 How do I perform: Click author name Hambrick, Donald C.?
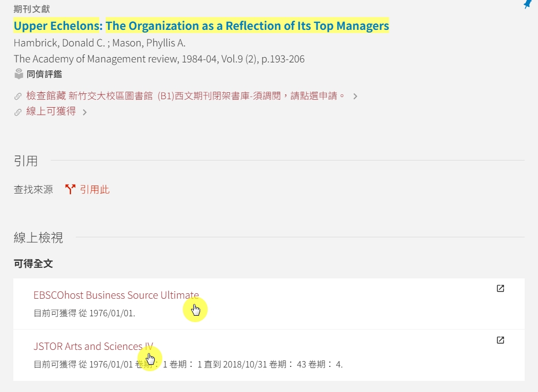(58, 43)
